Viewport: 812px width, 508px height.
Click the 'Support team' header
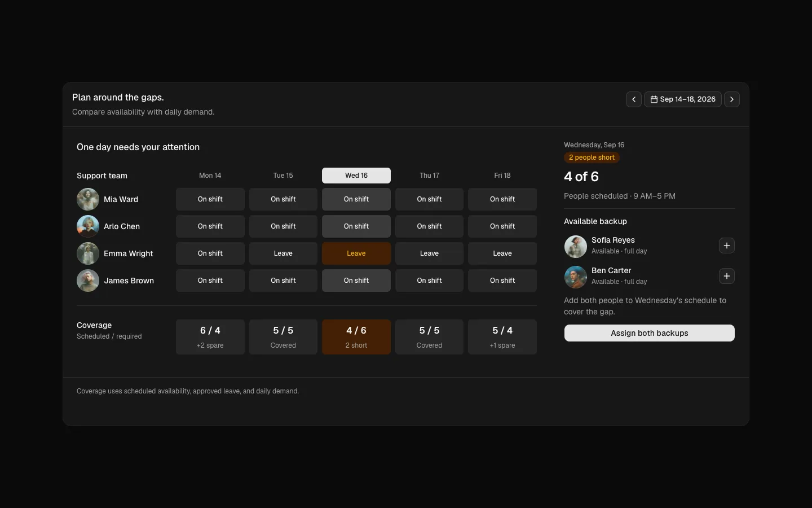[x=102, y=176]
